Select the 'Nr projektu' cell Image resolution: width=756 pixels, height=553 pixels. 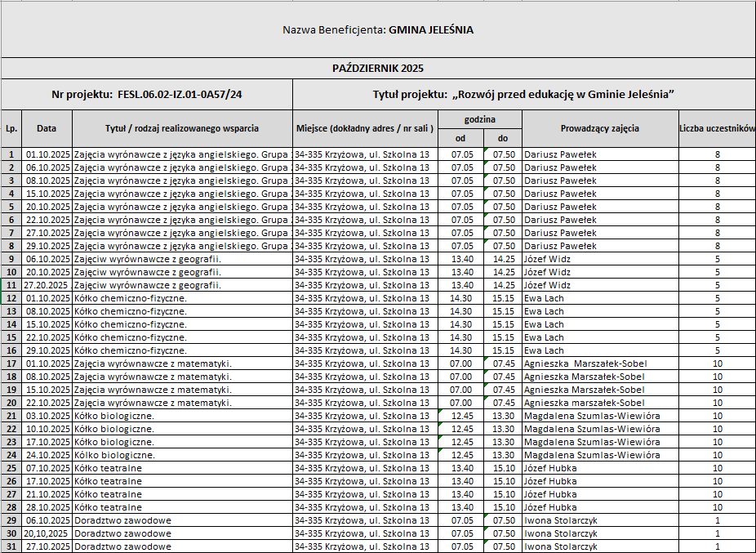click(147, 95)
